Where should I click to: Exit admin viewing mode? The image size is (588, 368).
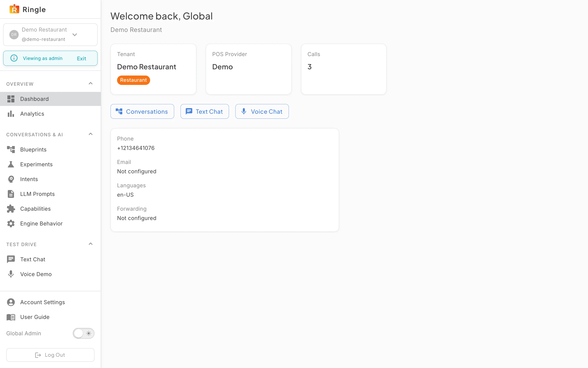(x=81, y=58)
